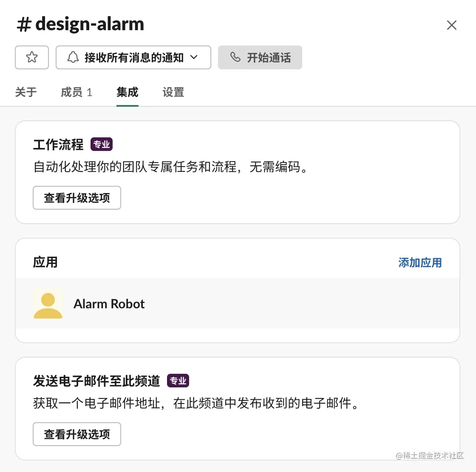The width and height of the screenshot is (476, 472).
Task: Open the 成员 tab
Action: pyautogui.click(x=76, y=92)
